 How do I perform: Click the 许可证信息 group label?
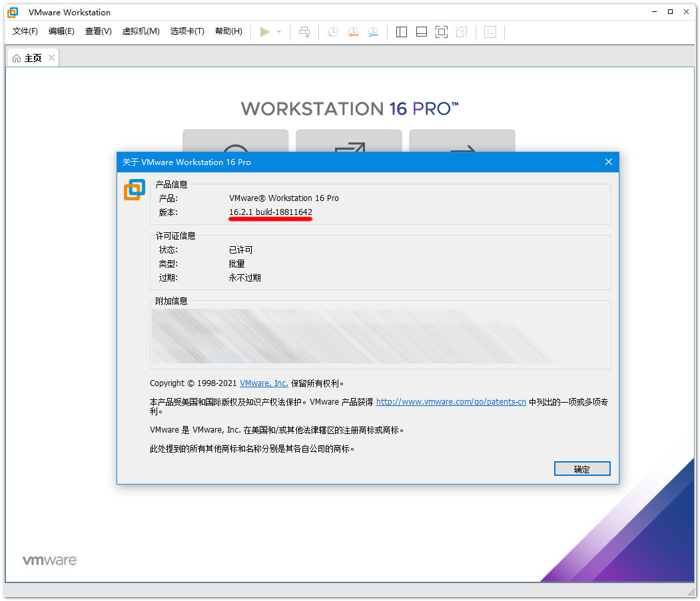tap(175, 236)
